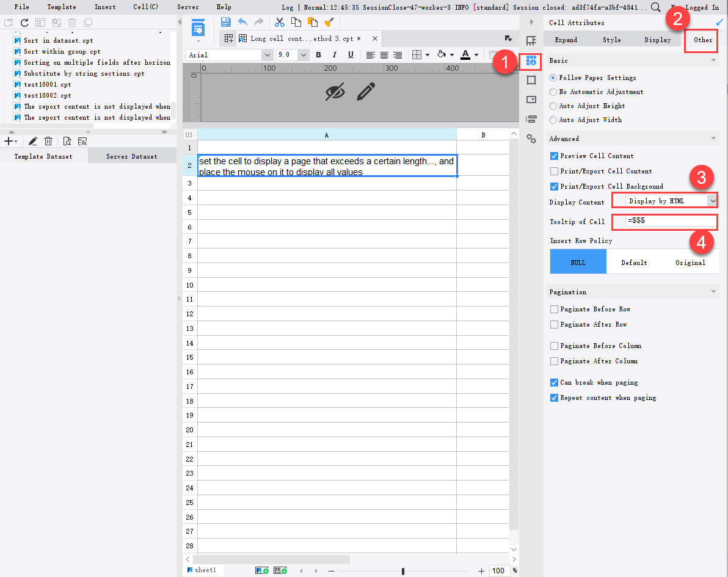Select Auto Adjust Height option

click(553, 106)
